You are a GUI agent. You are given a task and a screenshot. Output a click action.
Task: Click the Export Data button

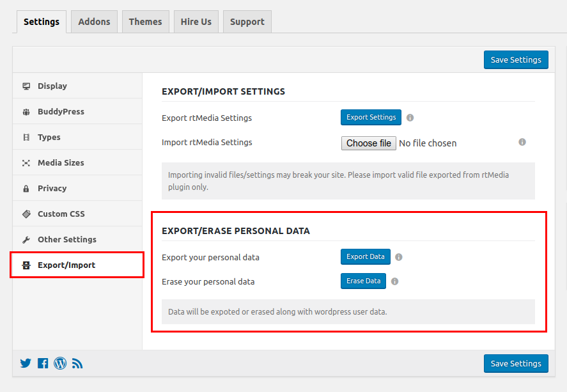(x=365, y=256)
